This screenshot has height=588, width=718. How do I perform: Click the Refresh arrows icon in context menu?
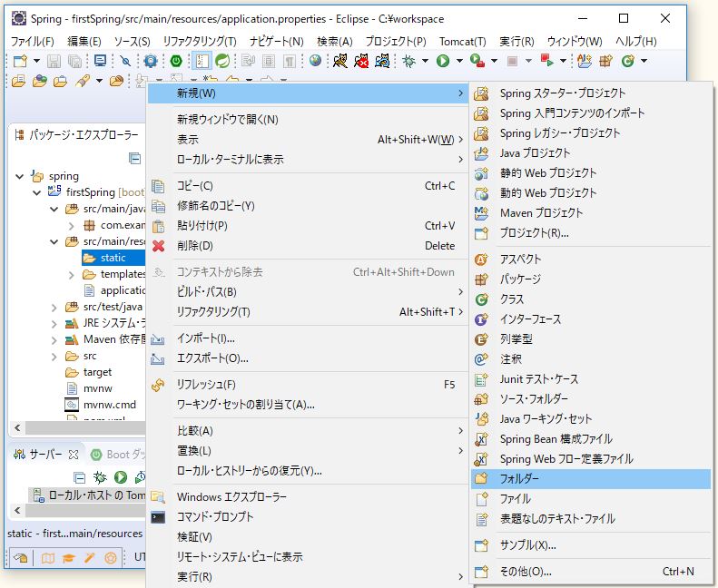coord(158,385)
